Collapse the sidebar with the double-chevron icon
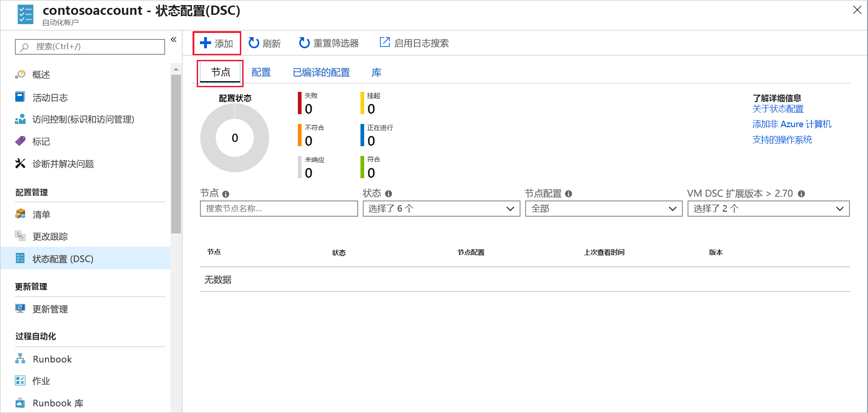 coord(174,39)
